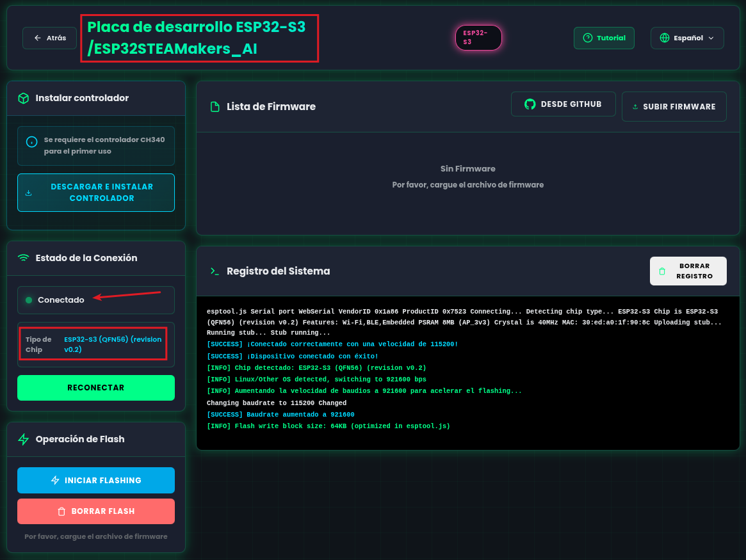Click the trash icon in Borrar Registro
The width and height of the screenshot is (746, 560).
662,271
